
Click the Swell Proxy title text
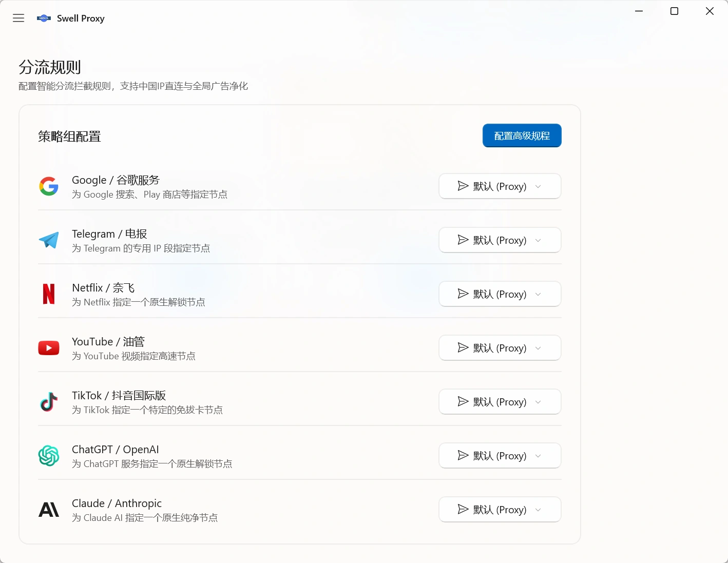tap(81, 18)
